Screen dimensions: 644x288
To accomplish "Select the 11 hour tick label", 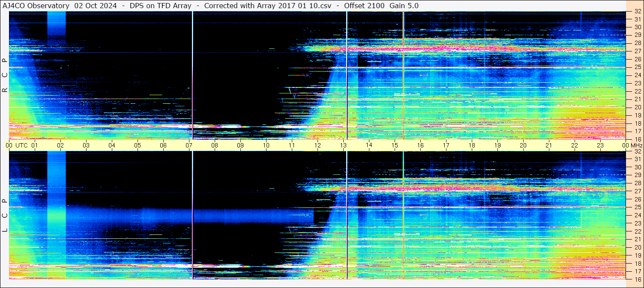I will [292, 145].
